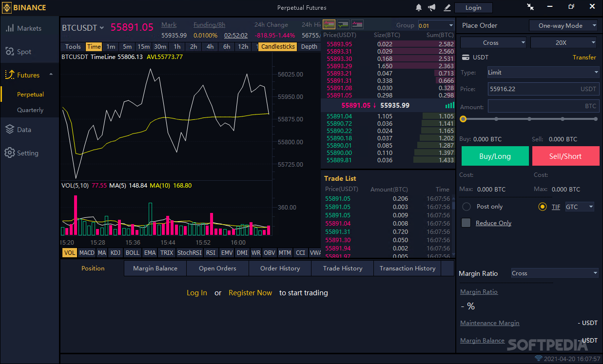Switch to Open Orders tab
The image size is (603, 364).
click(x=217, y=268)
